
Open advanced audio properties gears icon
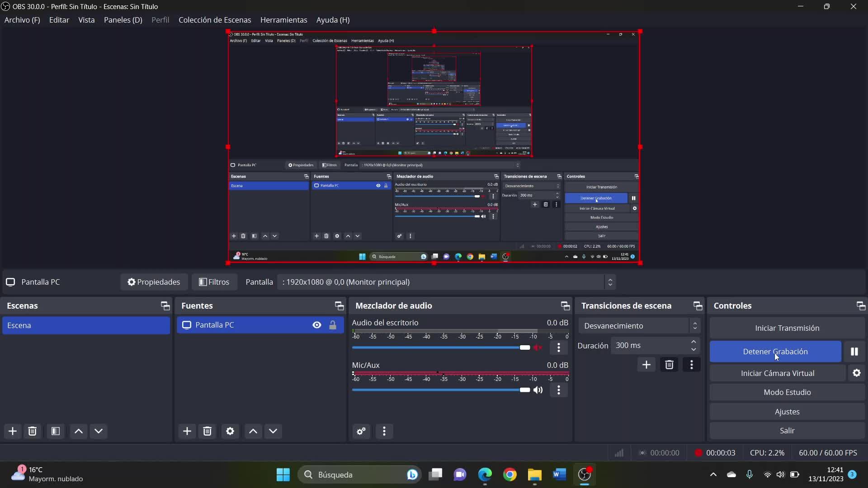[x=361, y=431]
